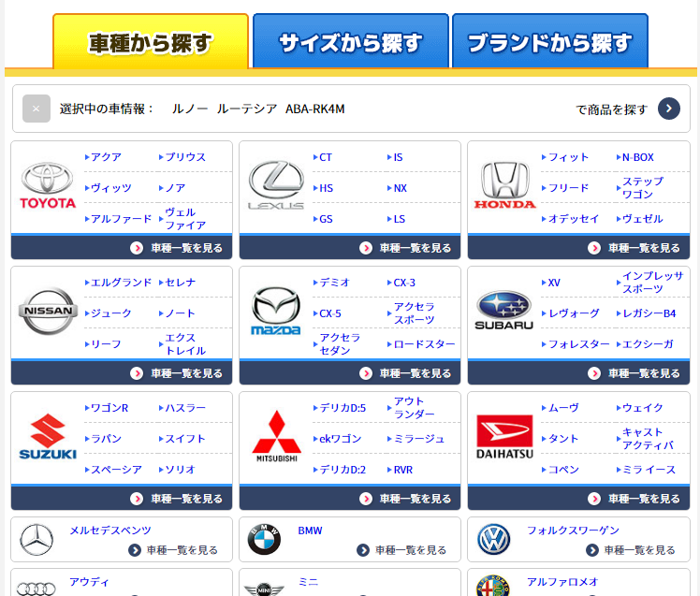Viewport: 700px width, 596px height.
Task: View Honda 車種一覧を見る list
Action: click(x=578, y=248)
